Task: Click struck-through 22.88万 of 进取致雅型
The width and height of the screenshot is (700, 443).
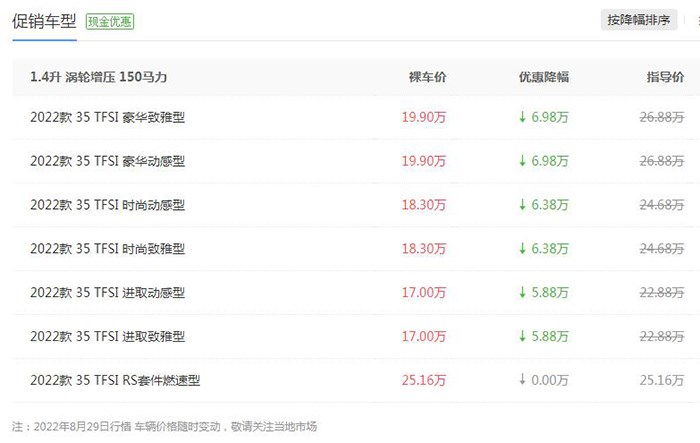Action: [x=662, y=336]
